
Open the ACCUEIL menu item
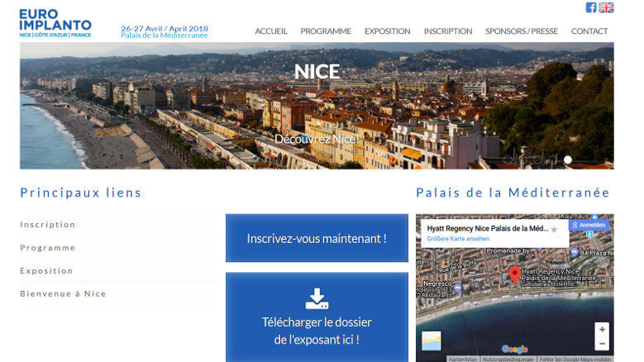271,31
